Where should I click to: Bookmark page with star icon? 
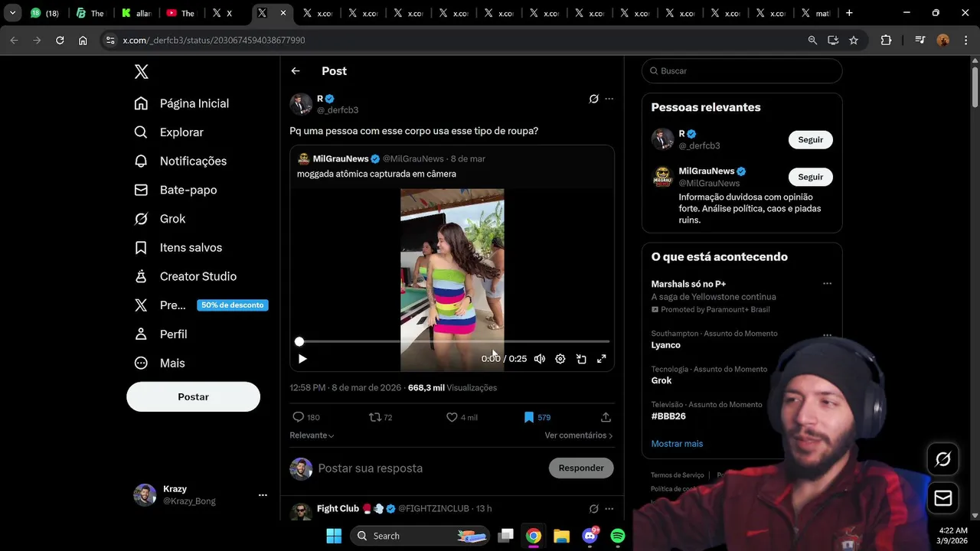point(854,40)
